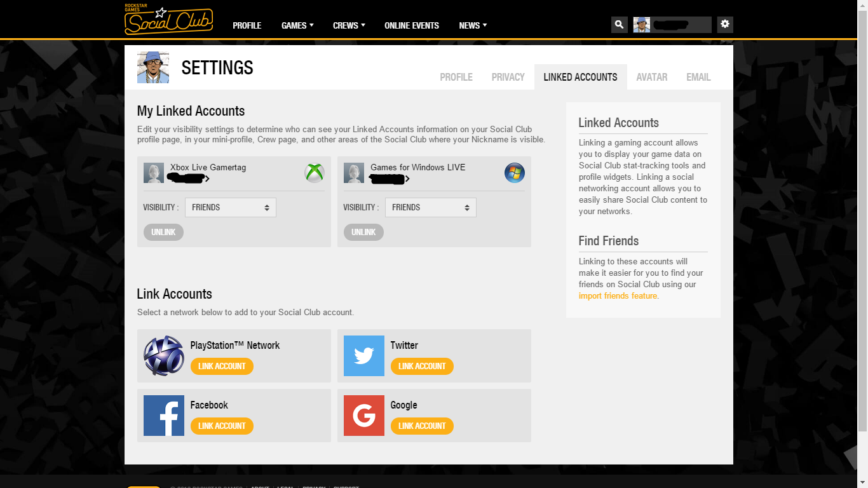Go to Profile in the top navigation bar
The height and width of the screenshot is (488, 868).
(247, 25)
